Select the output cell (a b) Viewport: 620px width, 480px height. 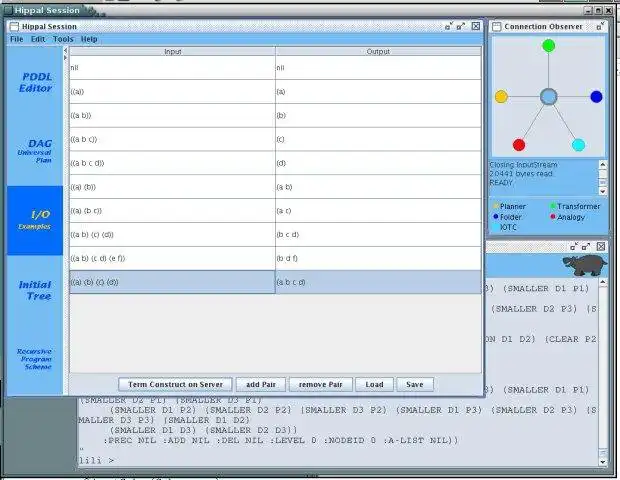click(378, 187)
